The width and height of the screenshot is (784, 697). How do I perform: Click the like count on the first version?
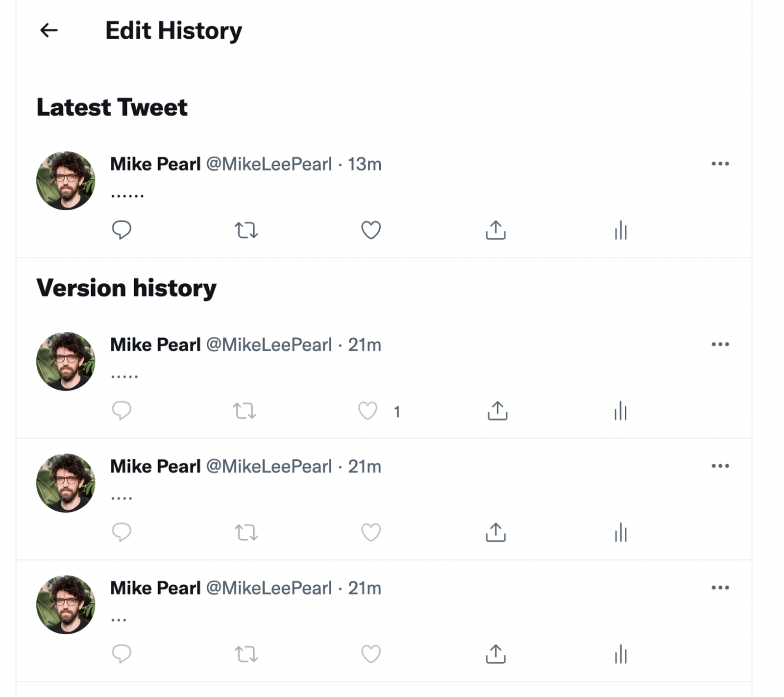coord(397,412)
